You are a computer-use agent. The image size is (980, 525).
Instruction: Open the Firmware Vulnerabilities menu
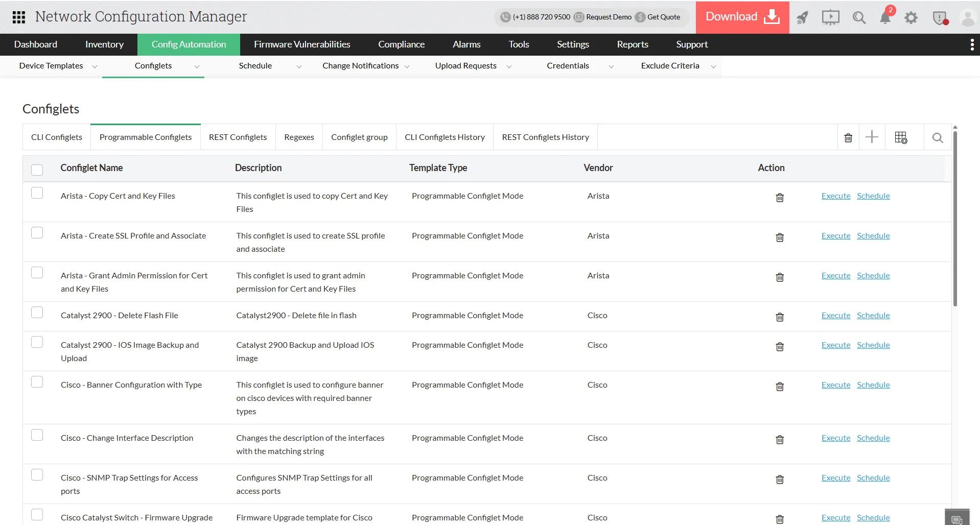(301, 44)
